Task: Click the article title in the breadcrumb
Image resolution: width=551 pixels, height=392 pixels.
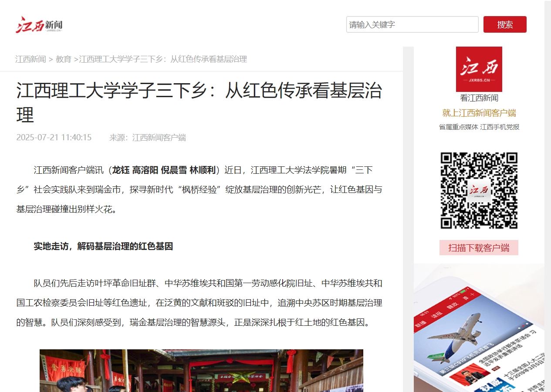Action: coord(163,59)
